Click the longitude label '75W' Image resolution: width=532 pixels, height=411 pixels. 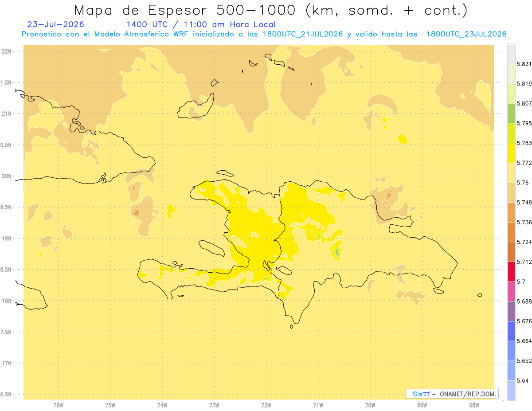110,405
